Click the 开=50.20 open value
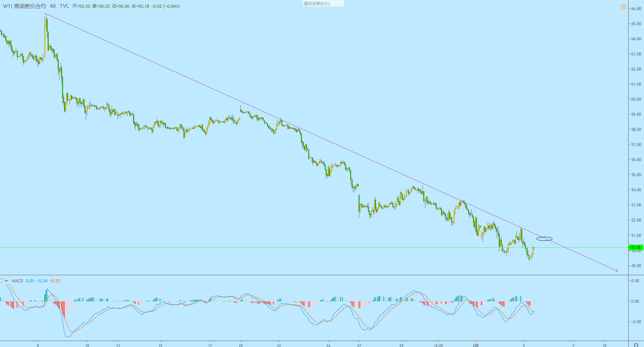Image resolution: width=644 pixels, height=347 pixels. click(x=81, y=6)
